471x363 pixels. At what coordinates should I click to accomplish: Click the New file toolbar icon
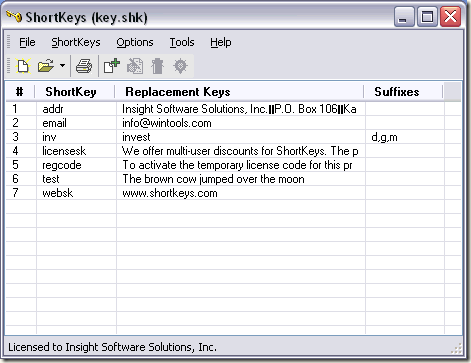(x=23, y=66)
